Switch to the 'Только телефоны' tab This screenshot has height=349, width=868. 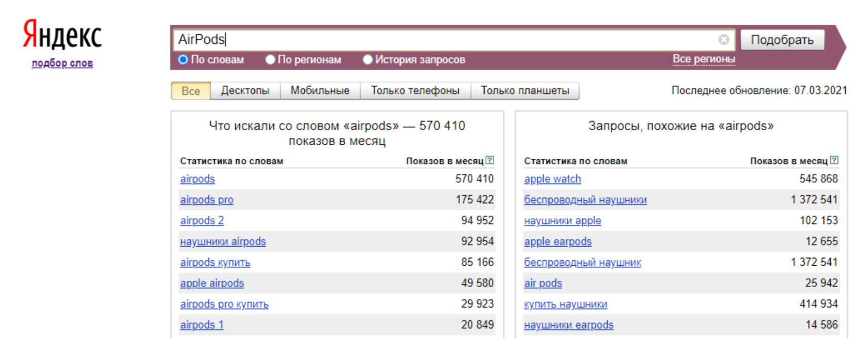click(415, 90)
